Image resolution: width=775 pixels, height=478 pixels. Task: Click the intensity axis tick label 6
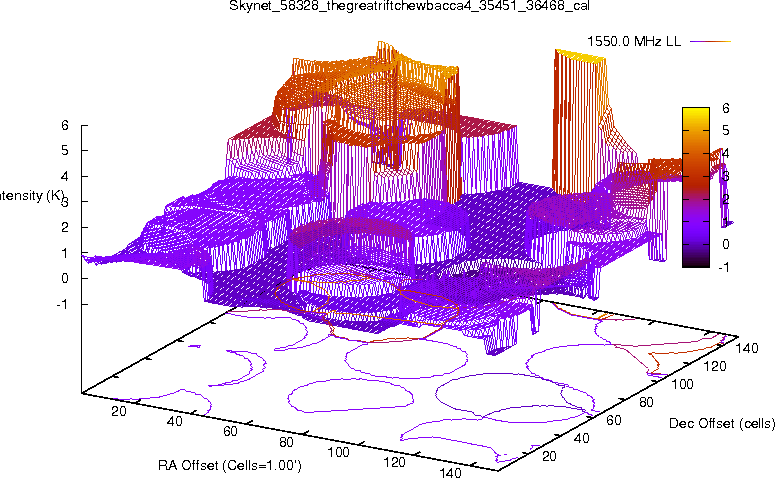65,125
